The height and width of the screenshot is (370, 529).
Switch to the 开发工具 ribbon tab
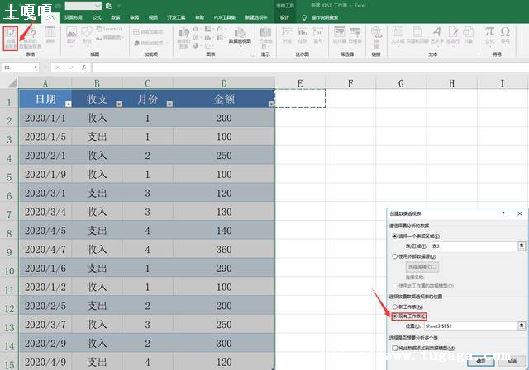(176, 18)
